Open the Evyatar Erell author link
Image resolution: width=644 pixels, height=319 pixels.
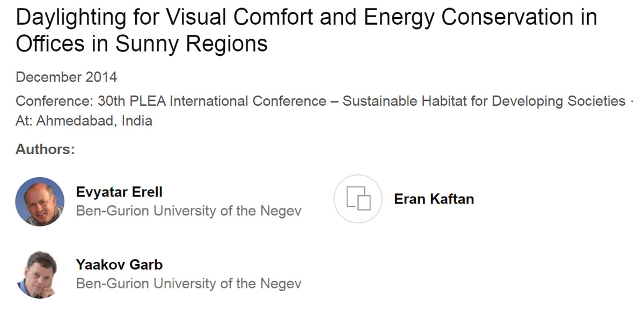point(119,192)
